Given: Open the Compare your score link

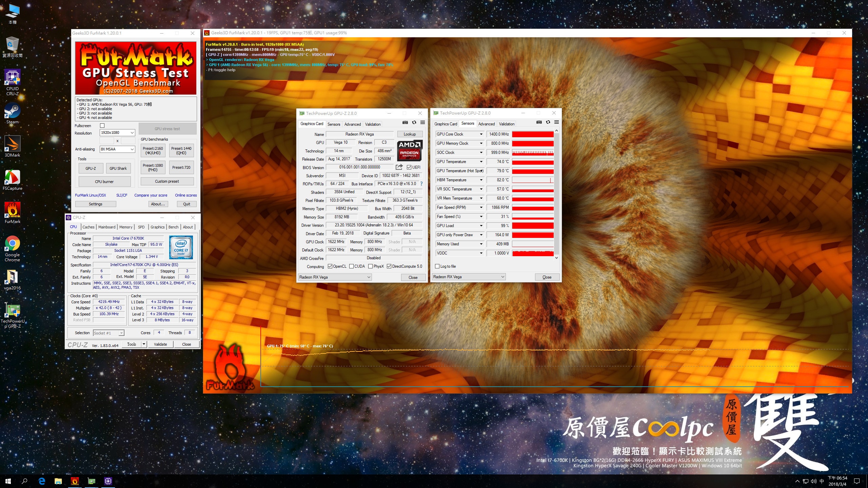Looking at the screenshot, I should coord(151,195).
